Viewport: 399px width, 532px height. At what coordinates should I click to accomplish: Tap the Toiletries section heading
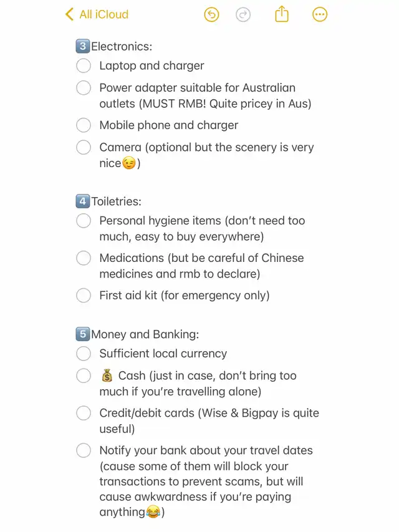[x=116, y=201]
